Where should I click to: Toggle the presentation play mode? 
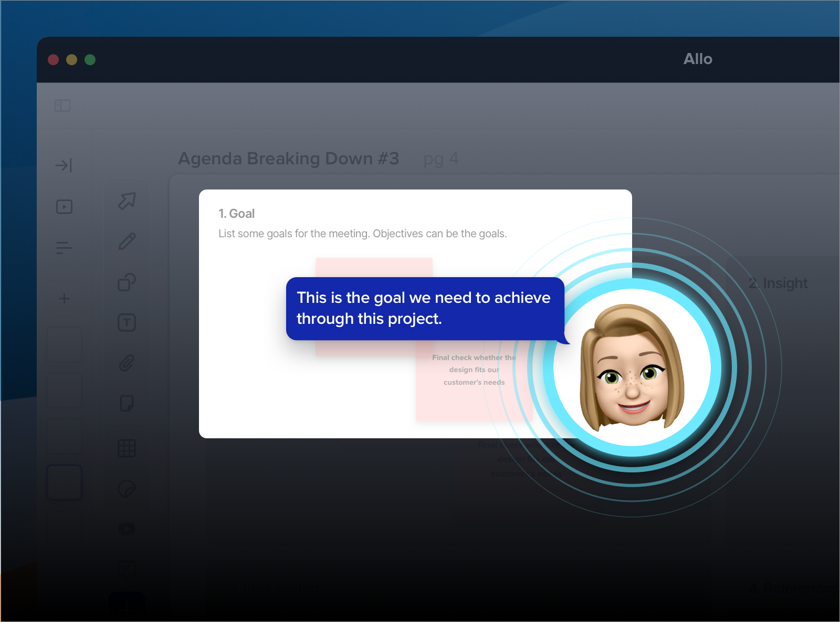[x=64, y=206]
